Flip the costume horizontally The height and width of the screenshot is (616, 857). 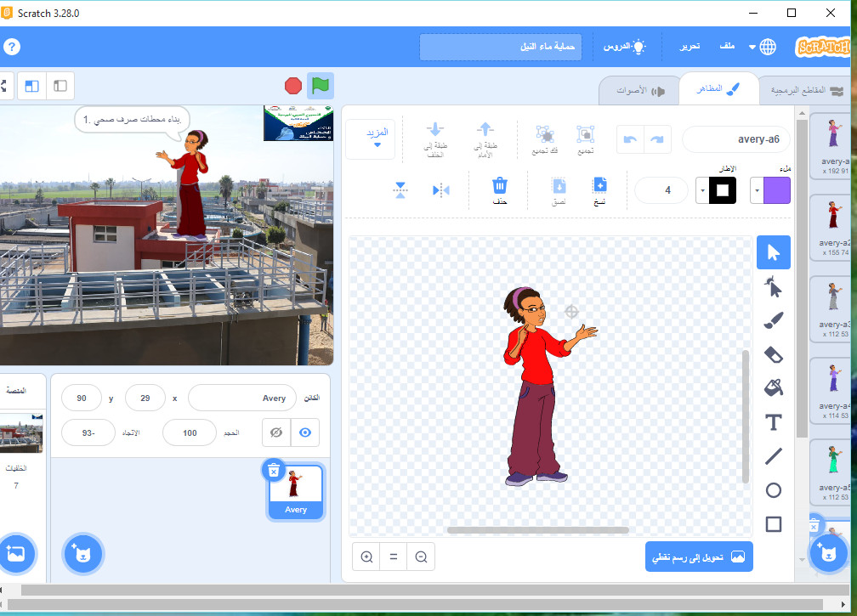440,190
